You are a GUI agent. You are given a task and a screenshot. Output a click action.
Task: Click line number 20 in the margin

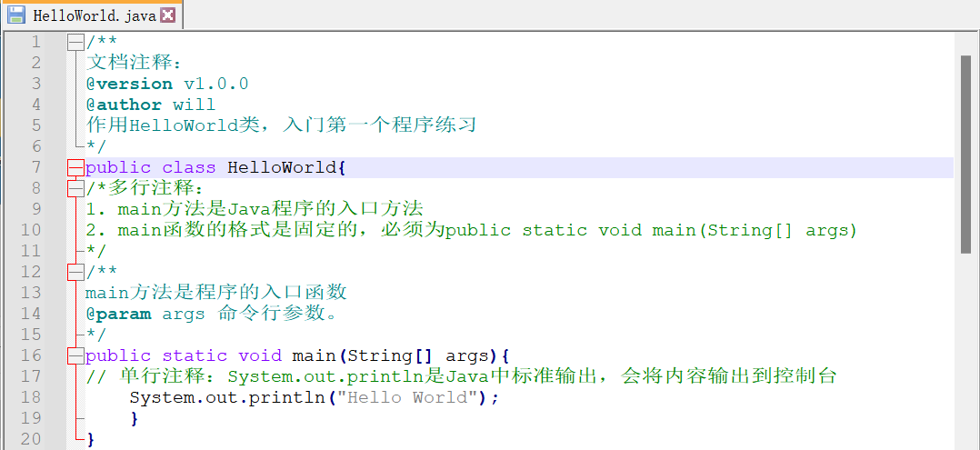(30, 439)
